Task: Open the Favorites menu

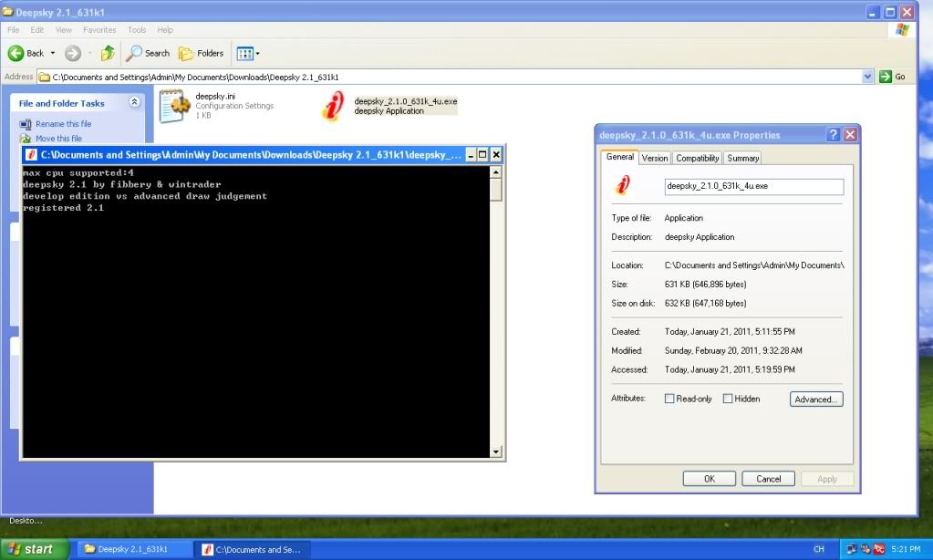Action: click(99, 30)
